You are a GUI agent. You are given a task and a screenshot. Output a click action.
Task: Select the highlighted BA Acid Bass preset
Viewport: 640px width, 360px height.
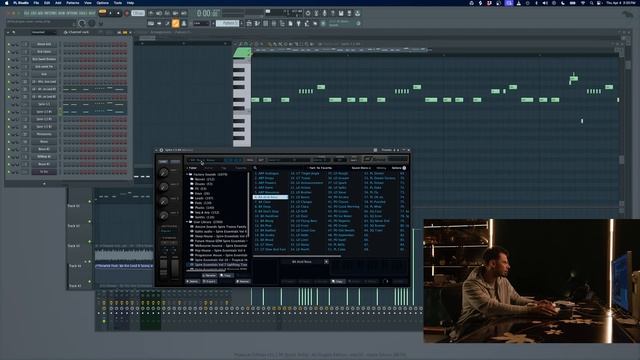271,197
